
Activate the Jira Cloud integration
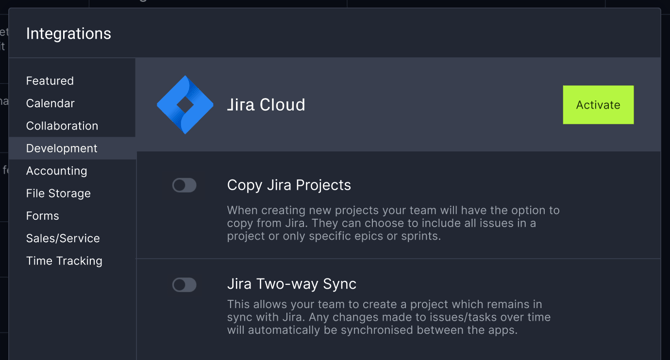pos(598,105)
